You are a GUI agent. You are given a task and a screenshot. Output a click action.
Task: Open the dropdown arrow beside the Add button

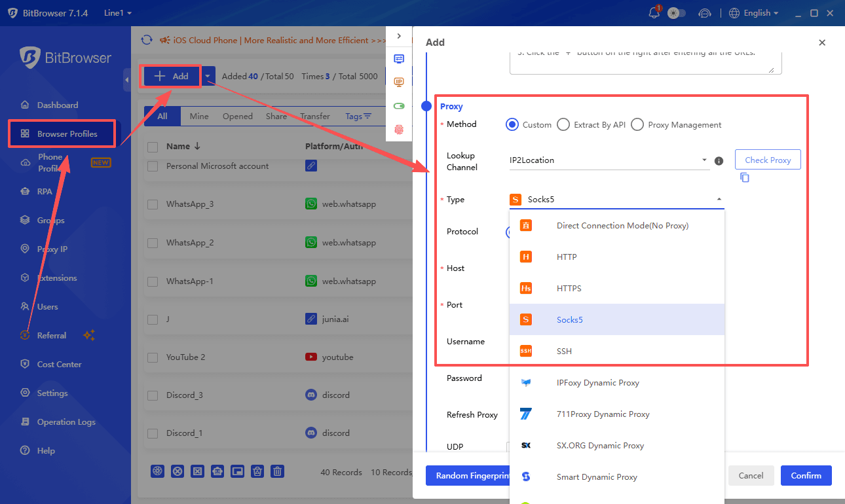click(208, 77)
